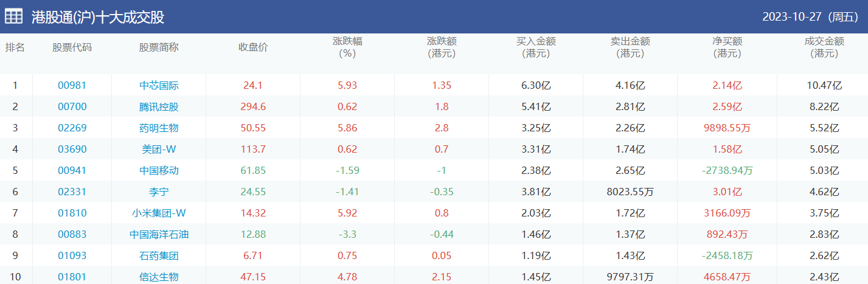The image size is (868, 284).
Task: Click the 收盘价 column header
Action: 252,47
